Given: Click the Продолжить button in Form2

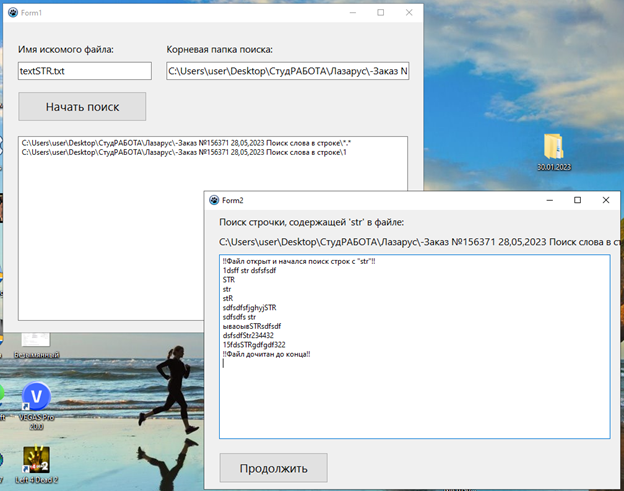Looking at the screenshot, I should pyautogui.click(x=273, y=468).
